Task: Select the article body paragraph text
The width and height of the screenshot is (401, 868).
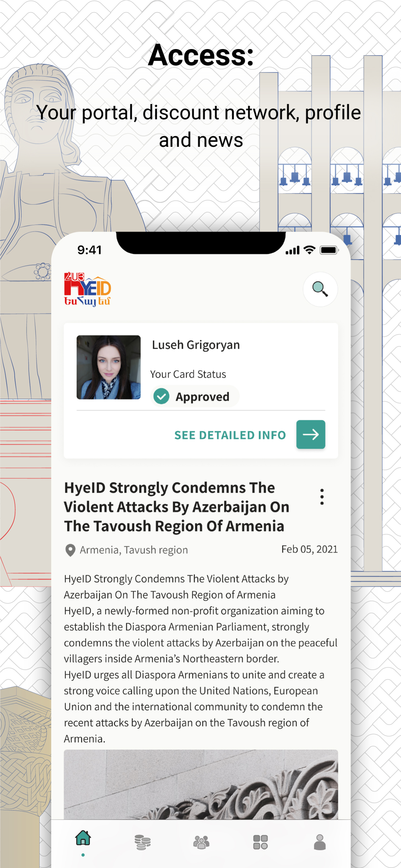Action: [201, 658]
